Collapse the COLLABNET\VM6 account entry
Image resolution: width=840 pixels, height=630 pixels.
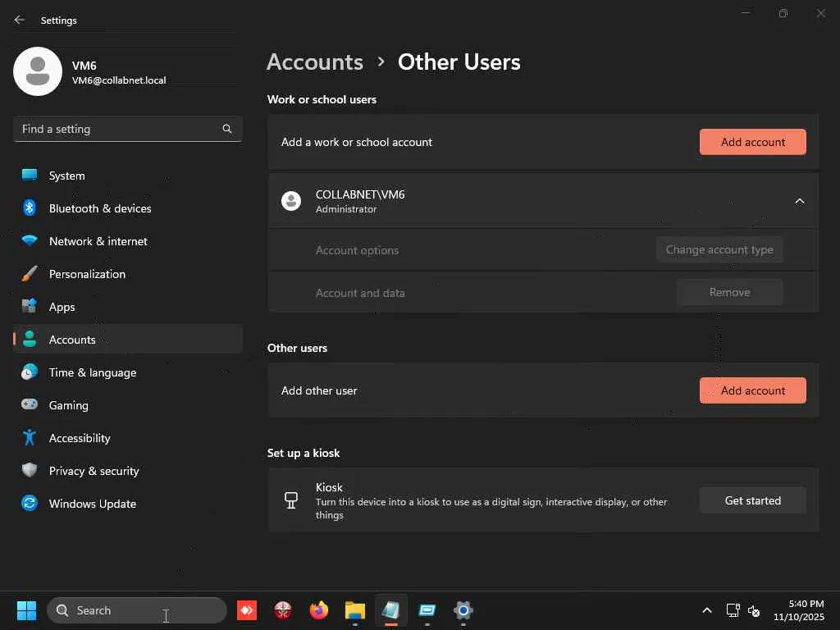tap(799, 201)
